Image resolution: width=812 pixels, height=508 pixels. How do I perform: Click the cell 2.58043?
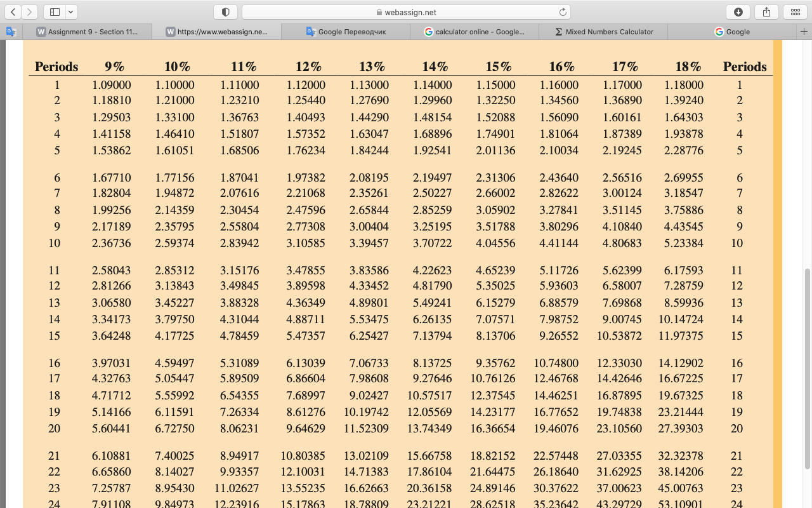(x=112, y=271)
